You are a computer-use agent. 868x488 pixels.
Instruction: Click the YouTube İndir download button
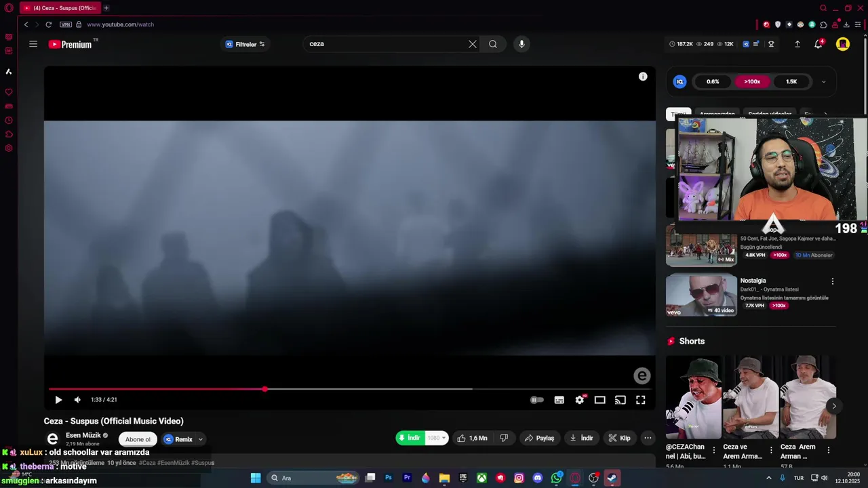pyautogui.click(x=582, y=438)
